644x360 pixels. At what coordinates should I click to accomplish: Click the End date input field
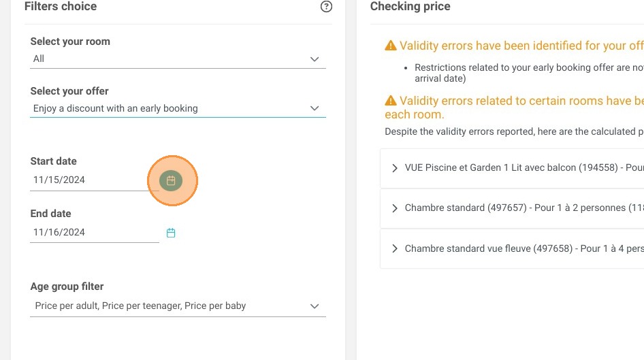click(x=95, y=232)
